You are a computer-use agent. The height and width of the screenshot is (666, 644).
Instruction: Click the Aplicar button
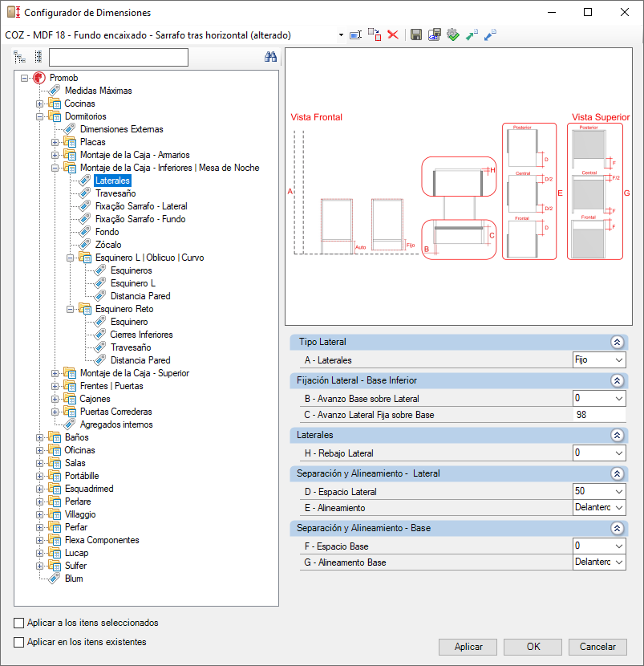(x=468, y=647)
